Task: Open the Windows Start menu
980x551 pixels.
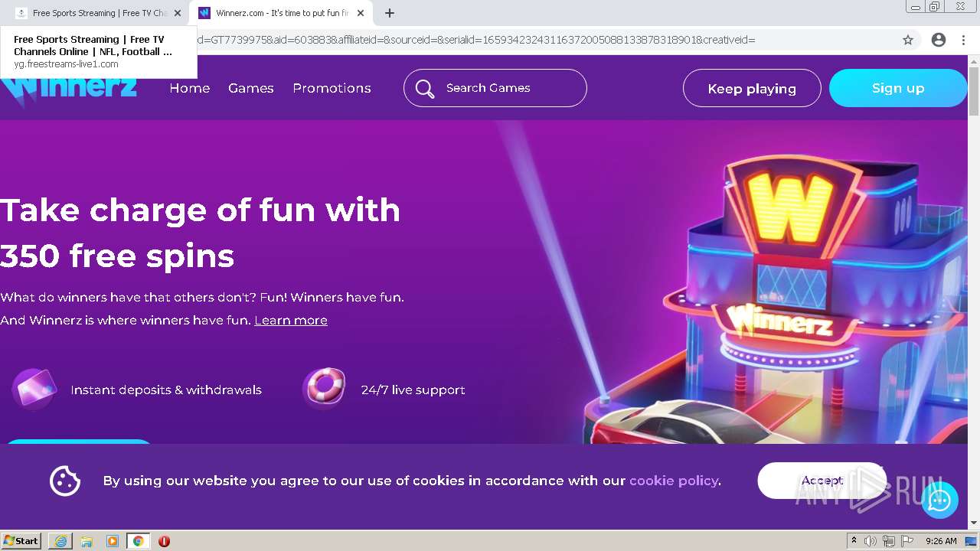Action: 21,541
